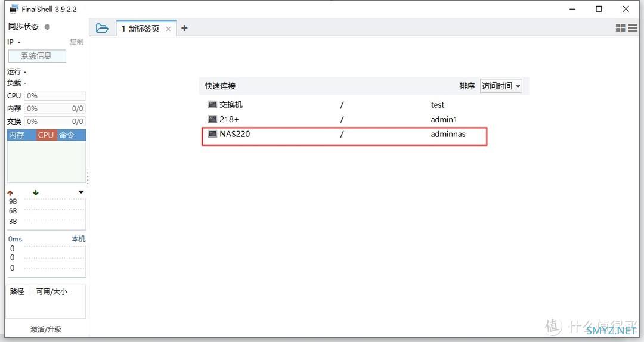644x342 pixels.
Task: Minimize the FinalShell window
Action: coord(572,8)
